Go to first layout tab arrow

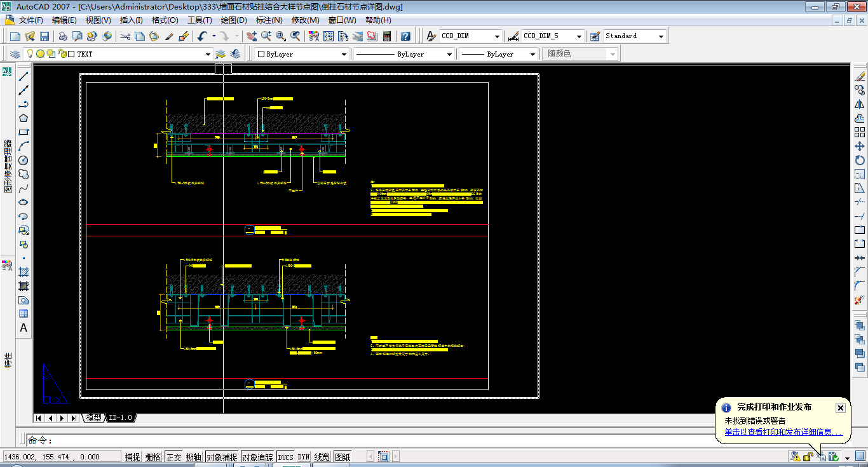pyautogui.click(x=39, y=418)
